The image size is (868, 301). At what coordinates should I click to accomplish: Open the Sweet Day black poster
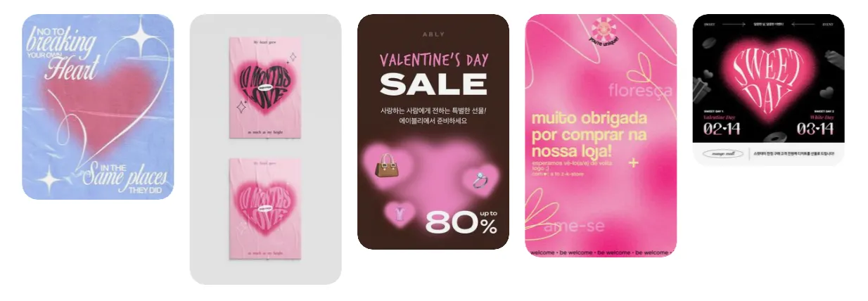click(768, 90)
